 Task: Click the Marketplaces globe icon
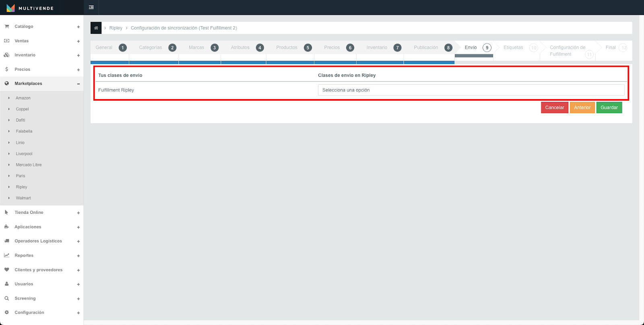point(6,83)
